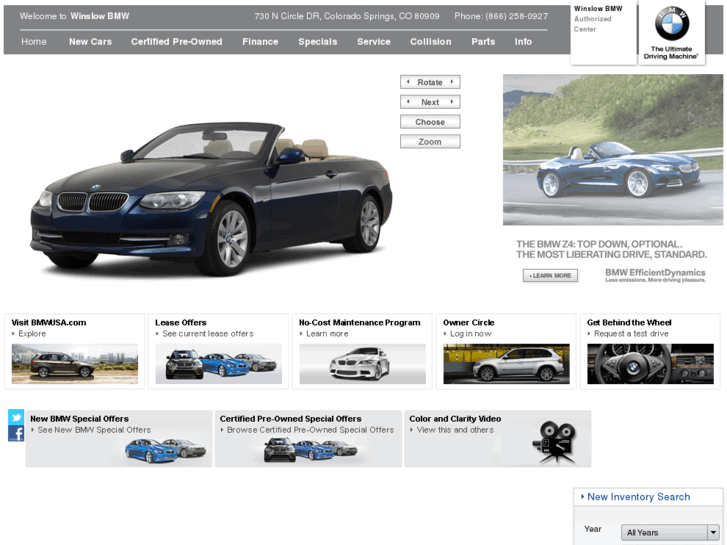This screenshot has height=545, width=727.
Task: Click the BMW EfficientDynamics text
Action: point(655,273)
